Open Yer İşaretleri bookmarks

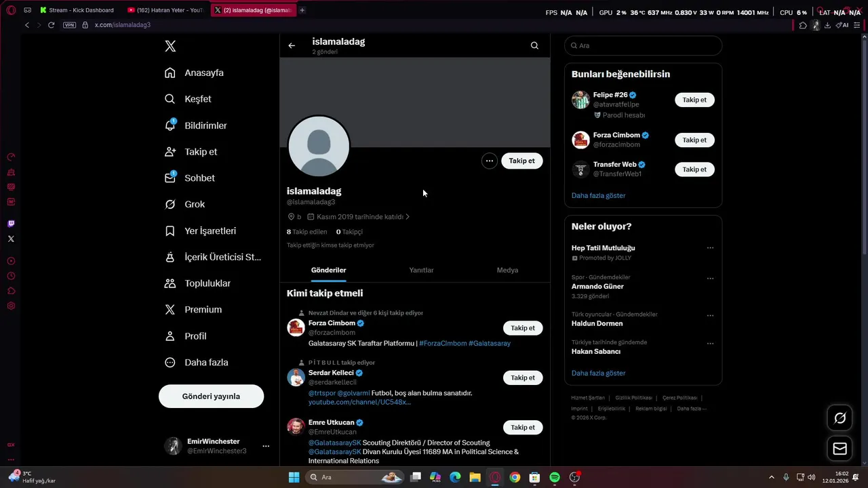200,230
